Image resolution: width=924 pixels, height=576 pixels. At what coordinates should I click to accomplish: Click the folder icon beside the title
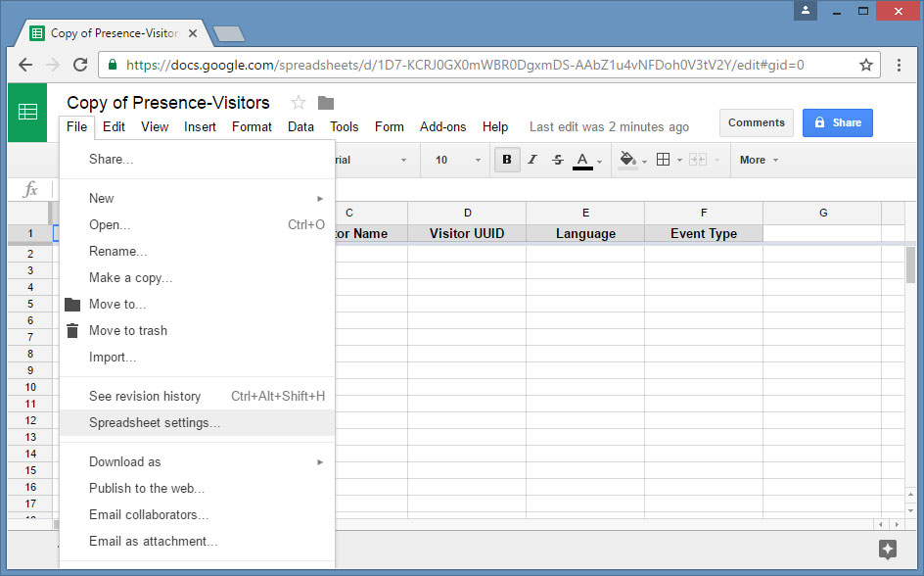(326, 103)
